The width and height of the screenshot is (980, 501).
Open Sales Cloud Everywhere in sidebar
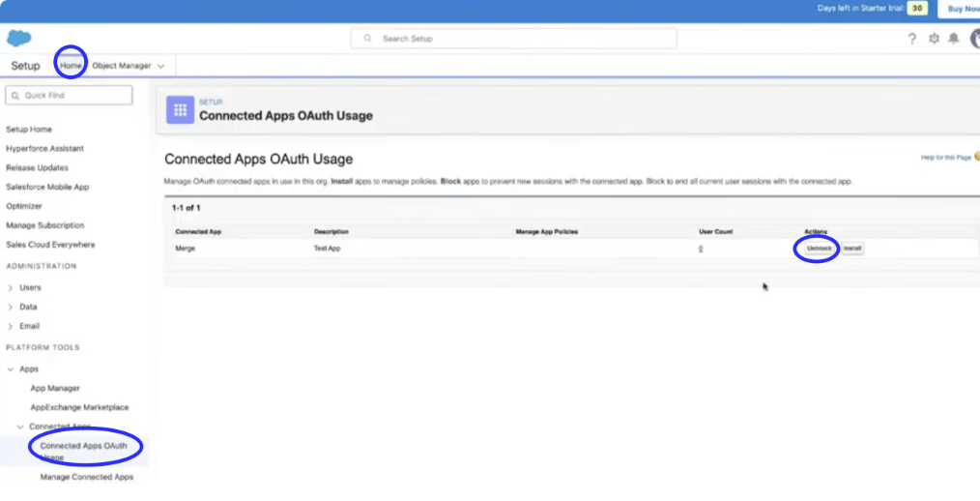tap(50, 245)
